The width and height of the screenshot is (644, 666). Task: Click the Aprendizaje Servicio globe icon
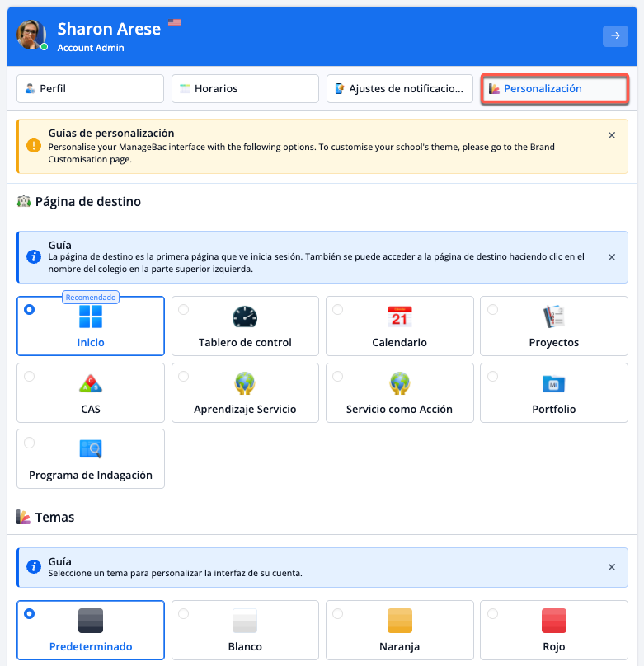coord(245,383)
